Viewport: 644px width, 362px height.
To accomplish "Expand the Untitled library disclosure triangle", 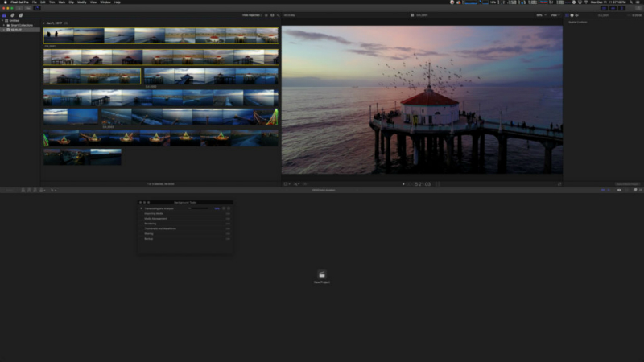I will coord(3,21).
